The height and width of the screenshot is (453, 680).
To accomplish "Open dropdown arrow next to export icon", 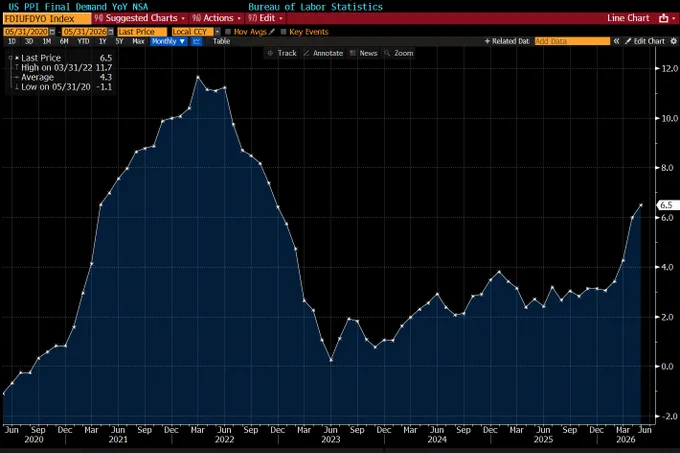I will pos(673,18).
